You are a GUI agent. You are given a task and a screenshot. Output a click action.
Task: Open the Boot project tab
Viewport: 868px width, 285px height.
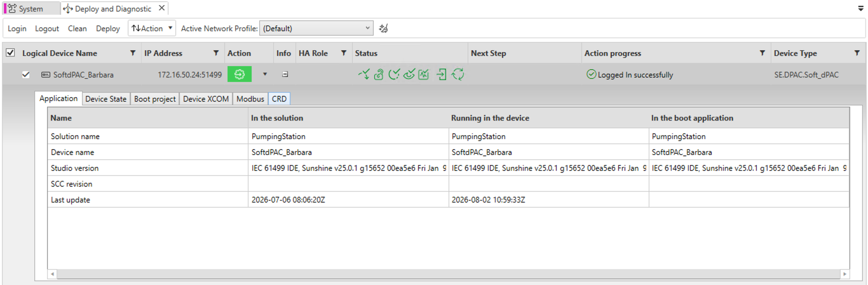pos(155,99)
